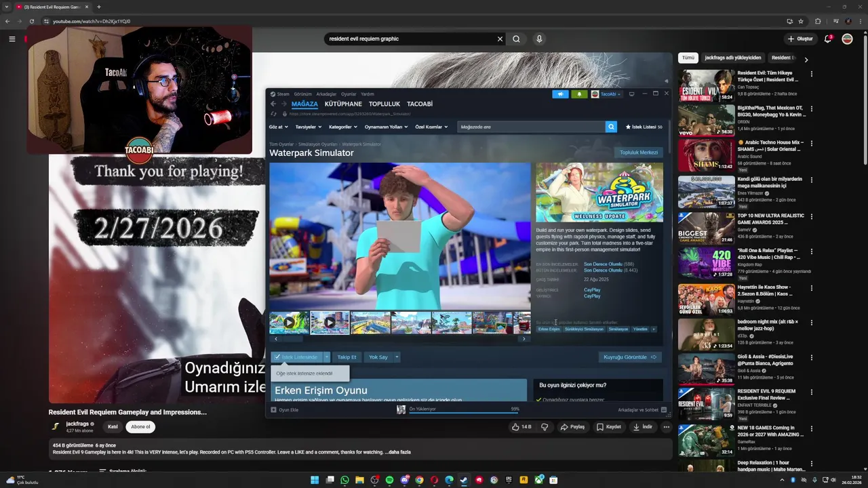The image size is (868, 488).
Task: Open Steam menu in title bar
Action: click(x=280, y=94)
